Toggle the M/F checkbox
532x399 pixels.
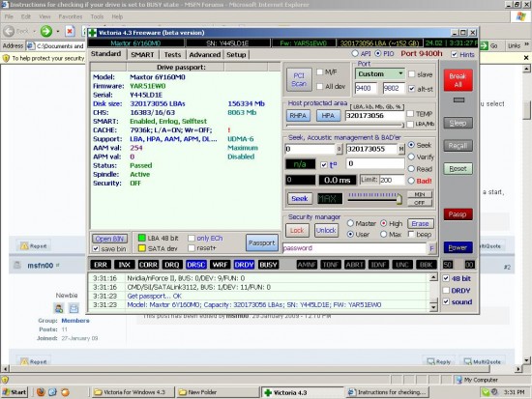click(x=319, y=71)
